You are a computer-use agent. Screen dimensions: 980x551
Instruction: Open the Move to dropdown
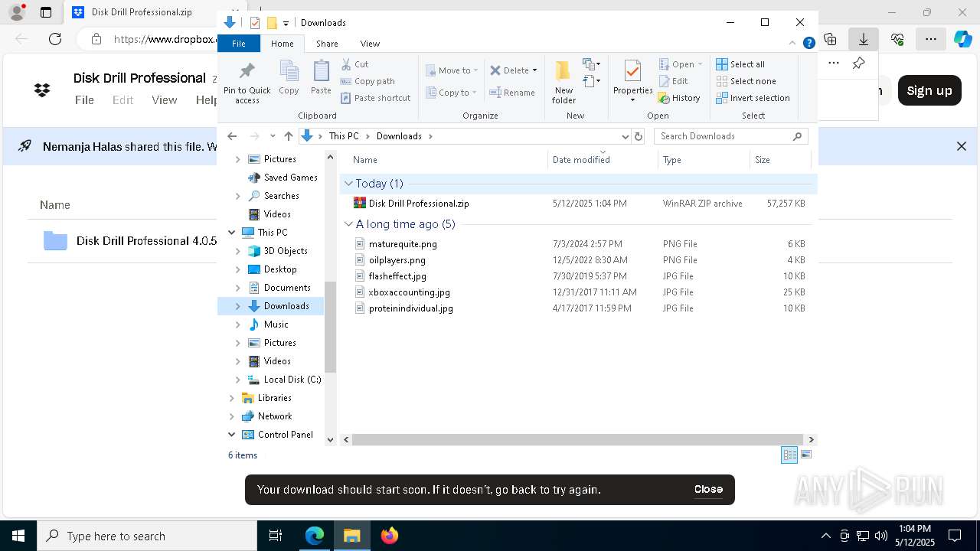pos(452,70)
